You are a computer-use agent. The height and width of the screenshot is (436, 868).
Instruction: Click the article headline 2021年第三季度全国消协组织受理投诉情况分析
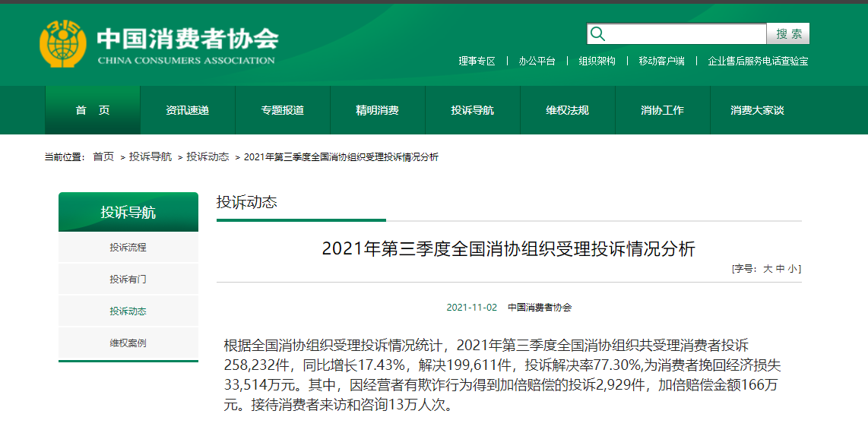(x=508, y=249)
